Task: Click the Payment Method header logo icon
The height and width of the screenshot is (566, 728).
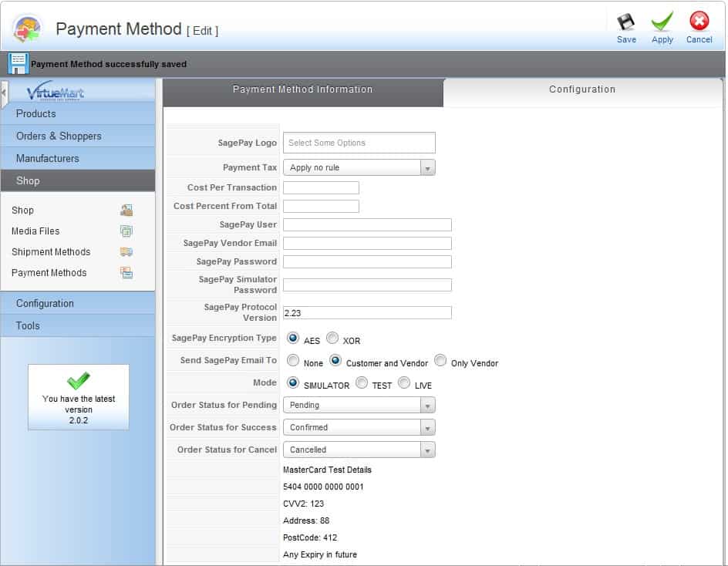Action: click(x=28, y=29)
